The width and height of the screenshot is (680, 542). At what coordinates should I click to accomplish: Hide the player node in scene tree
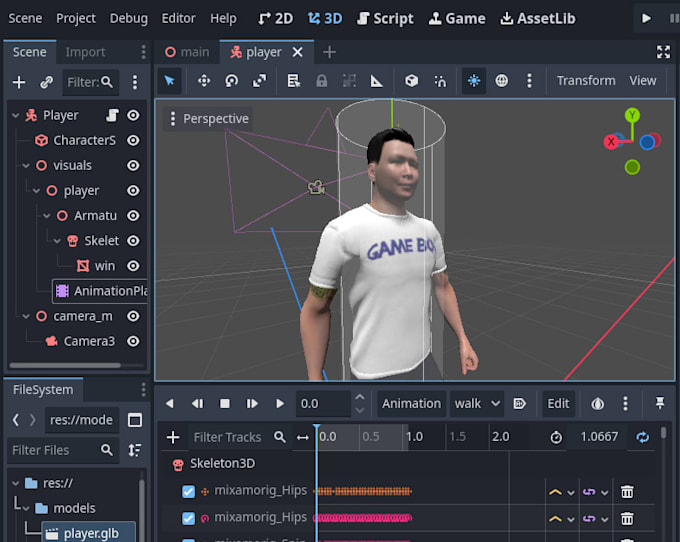133,190
